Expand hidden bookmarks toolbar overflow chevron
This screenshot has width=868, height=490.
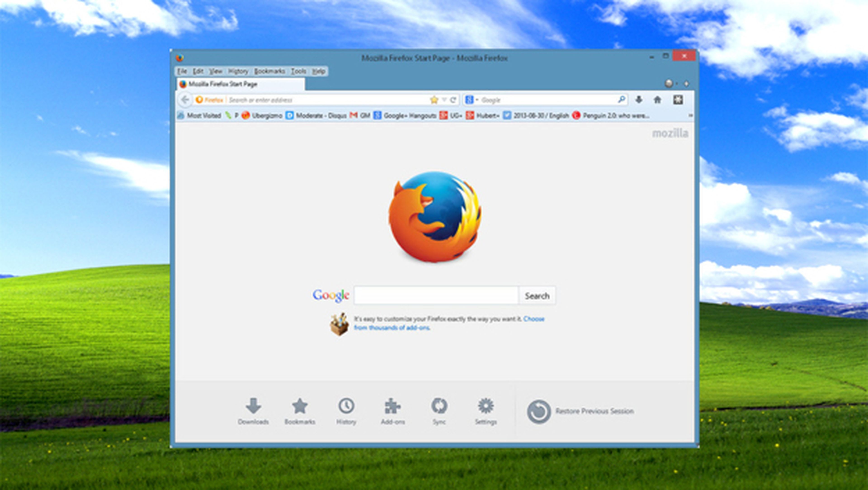tap(690, 116)
